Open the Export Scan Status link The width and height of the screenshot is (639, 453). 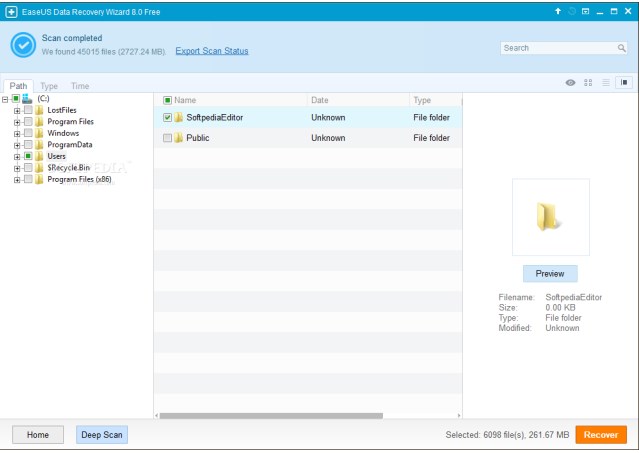pyautogui.click(x=212, y=51)
